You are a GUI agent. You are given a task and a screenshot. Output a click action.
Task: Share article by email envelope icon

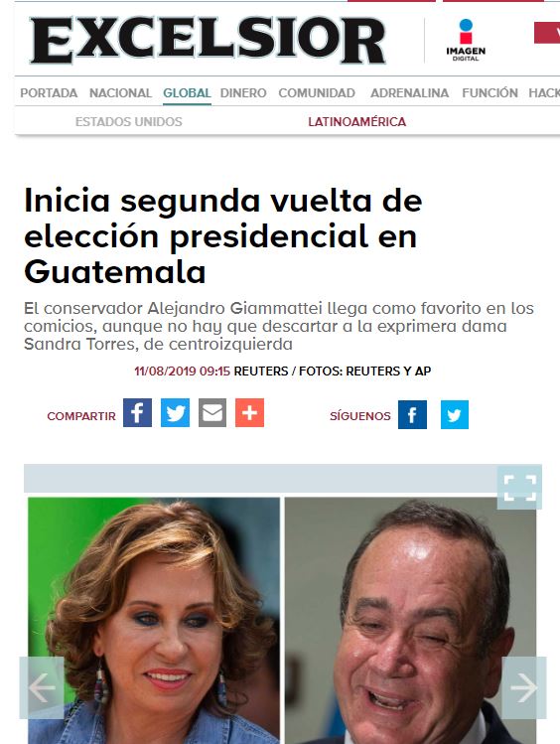(x=212, y=413)
